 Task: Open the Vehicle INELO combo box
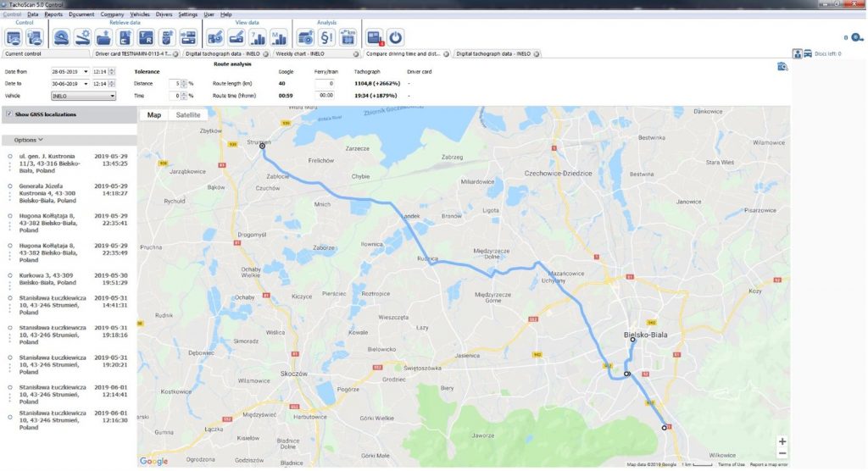click(x=84, y=97)
